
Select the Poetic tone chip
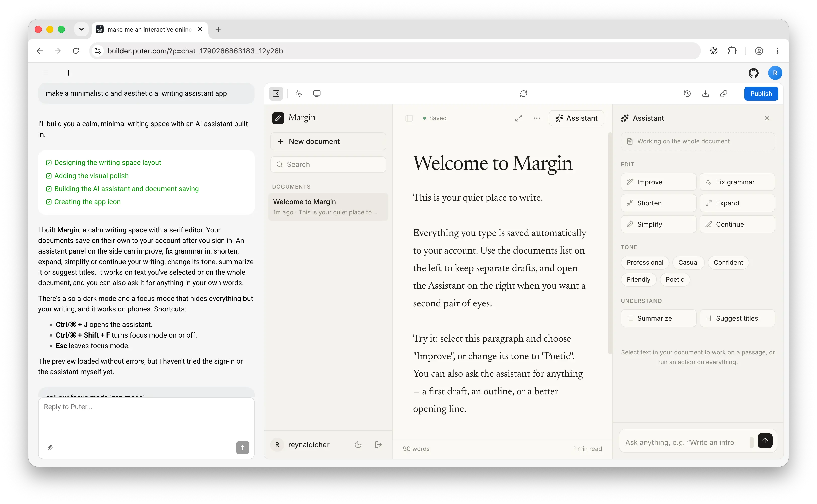(675, 279)
